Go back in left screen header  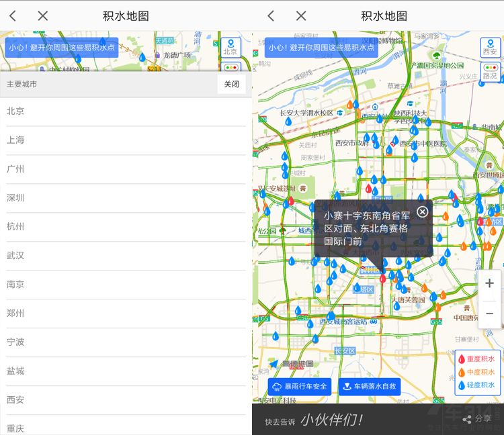point(13,15)
